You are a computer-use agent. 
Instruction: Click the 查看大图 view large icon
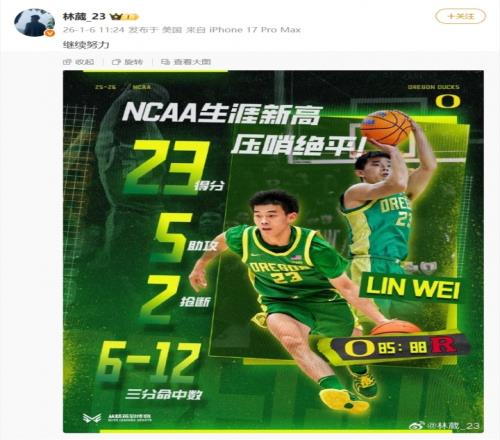[x=165, y=62]
